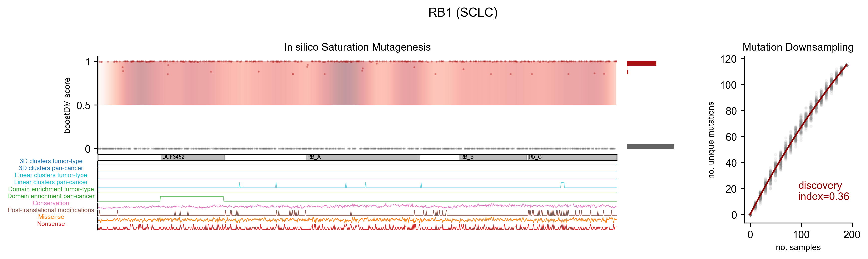The height and width of the screenshot is (259, 868).
Task: Click the pink Conservation track label
Action: tap(51, 203)
